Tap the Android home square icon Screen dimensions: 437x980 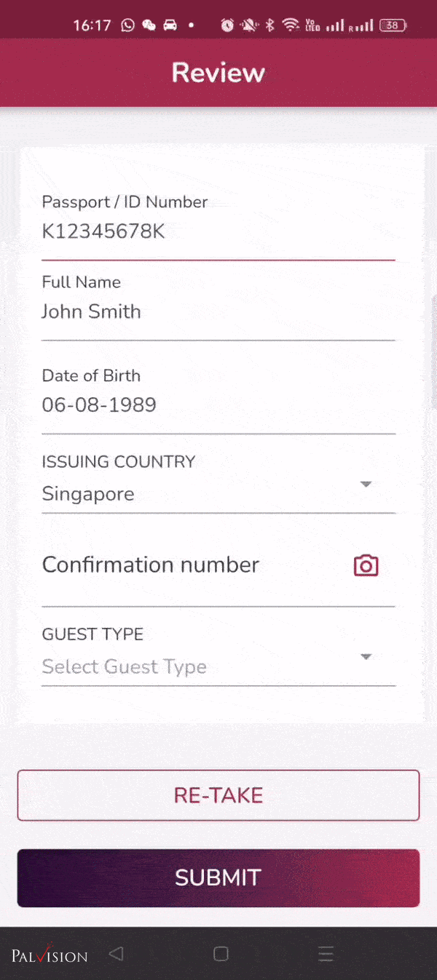[x=221, y=954]
